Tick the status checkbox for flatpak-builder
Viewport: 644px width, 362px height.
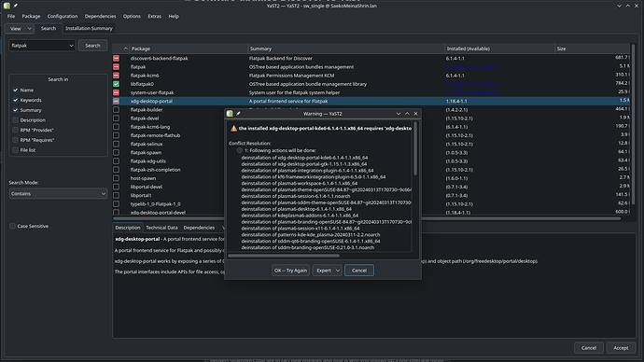pyautogui.click(x=117, y=109)
